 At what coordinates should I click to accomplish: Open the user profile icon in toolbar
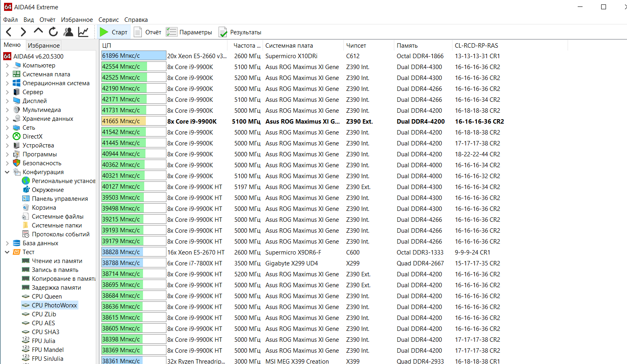[68, 32]
